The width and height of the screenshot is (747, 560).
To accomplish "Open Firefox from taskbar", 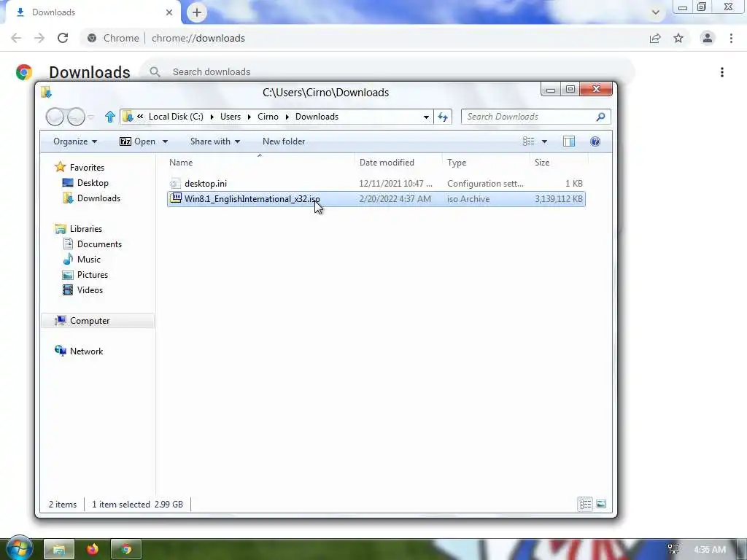I will point(93,549).
